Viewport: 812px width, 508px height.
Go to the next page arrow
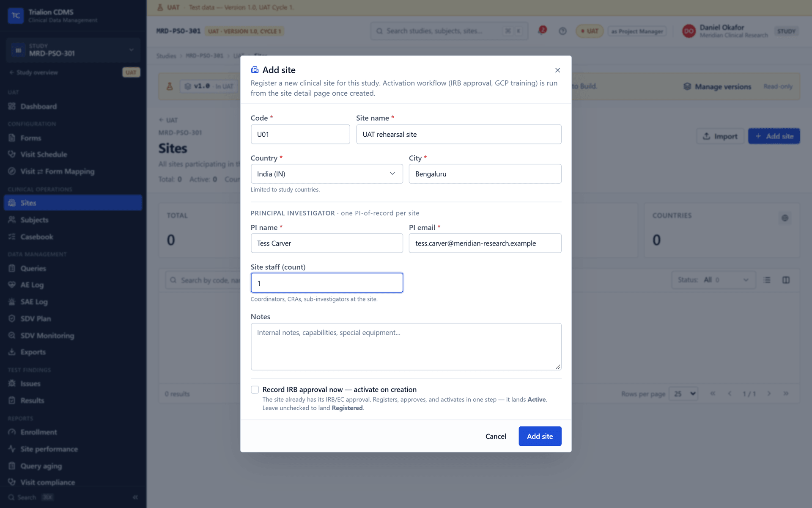[769, 394]
